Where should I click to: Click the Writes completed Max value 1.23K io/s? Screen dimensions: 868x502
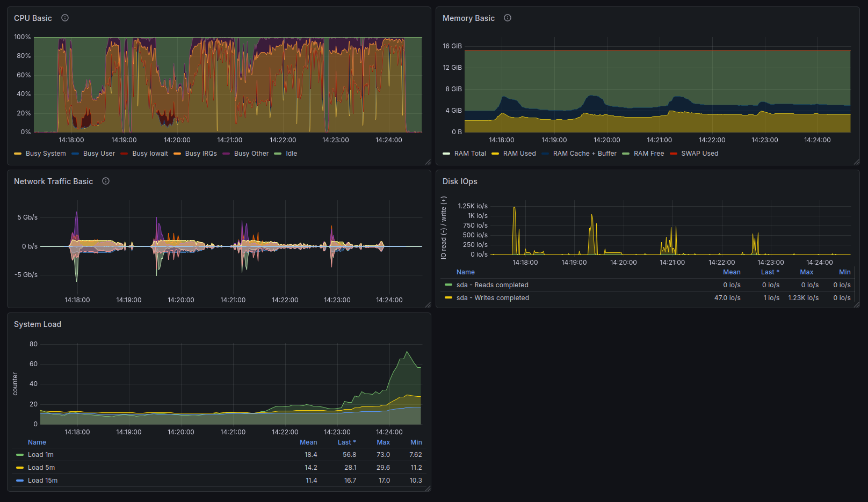point(804,298)
